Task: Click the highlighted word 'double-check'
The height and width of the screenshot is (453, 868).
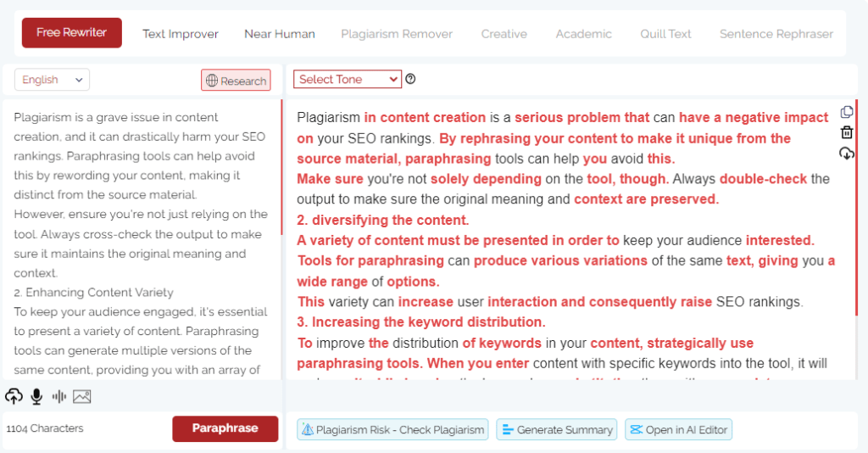Action: pos(763,179)
